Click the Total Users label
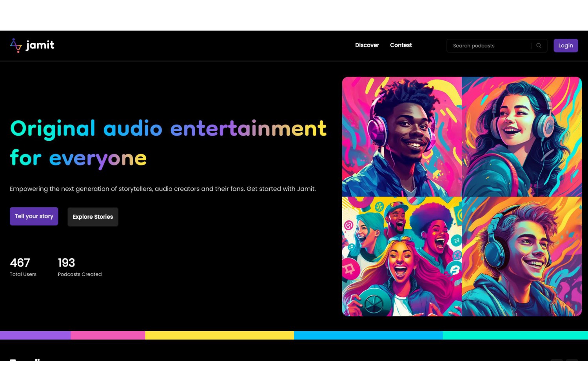Image resolution: width=588 pixels, height=392 pixels. pyautogui.click(x=23, y=274)
